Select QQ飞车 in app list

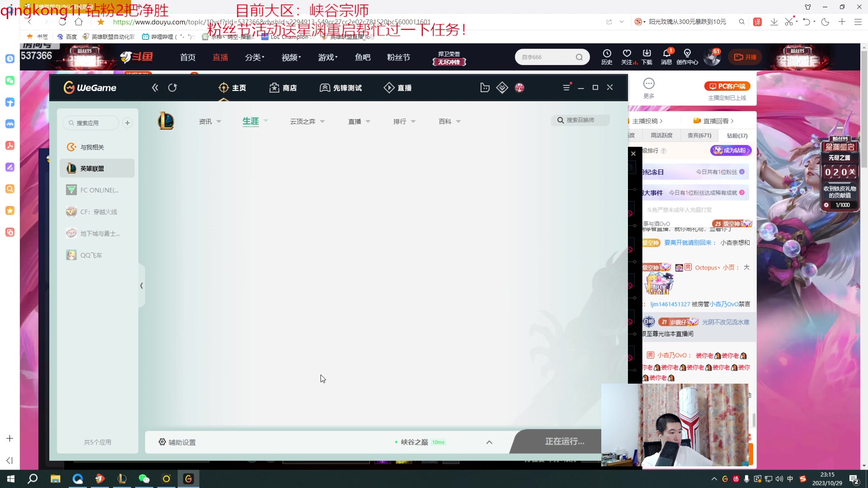97,255
